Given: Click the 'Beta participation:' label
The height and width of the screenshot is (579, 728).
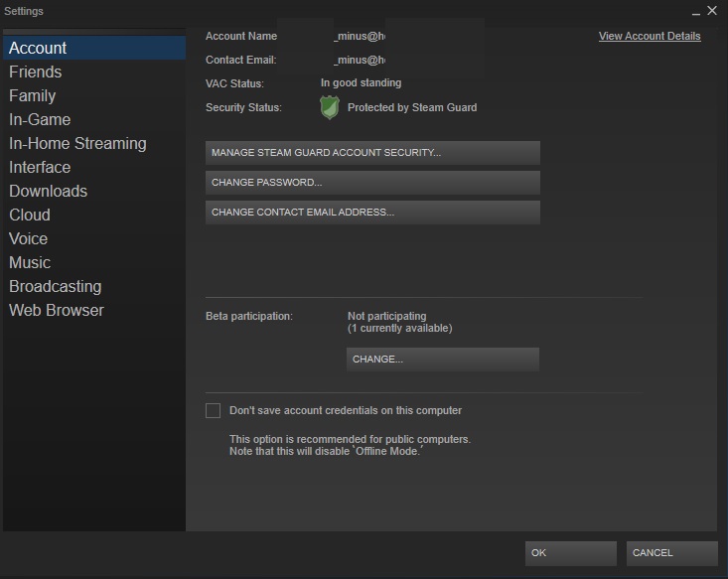Looking at the screenshot, I should tap(249, 316).
